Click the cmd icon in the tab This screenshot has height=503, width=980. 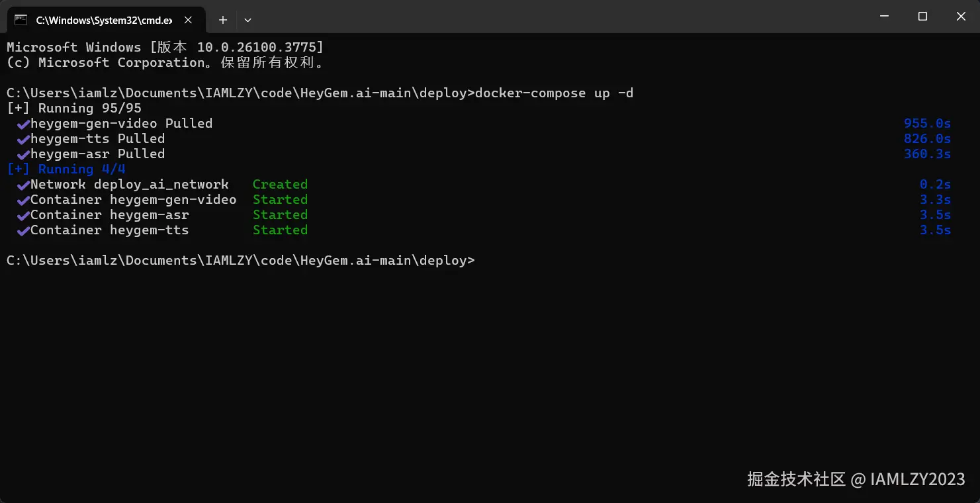click(21, 20)
